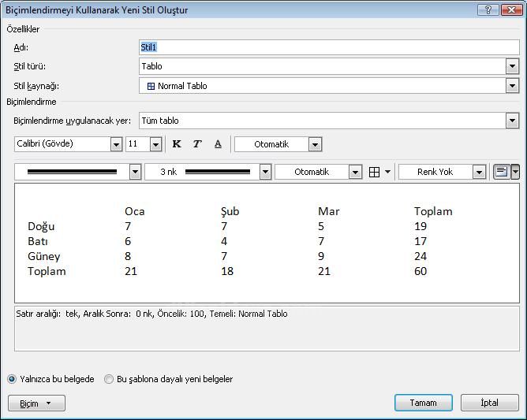This screenshot has height=420, width=527.
Task: Toggle bold (K) formatting
Action: coord(177,144)
